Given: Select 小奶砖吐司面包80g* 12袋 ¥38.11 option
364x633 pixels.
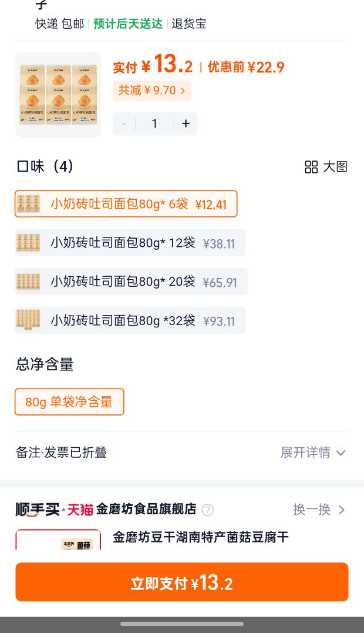Looking at the screenshot, I should point(130,243).
